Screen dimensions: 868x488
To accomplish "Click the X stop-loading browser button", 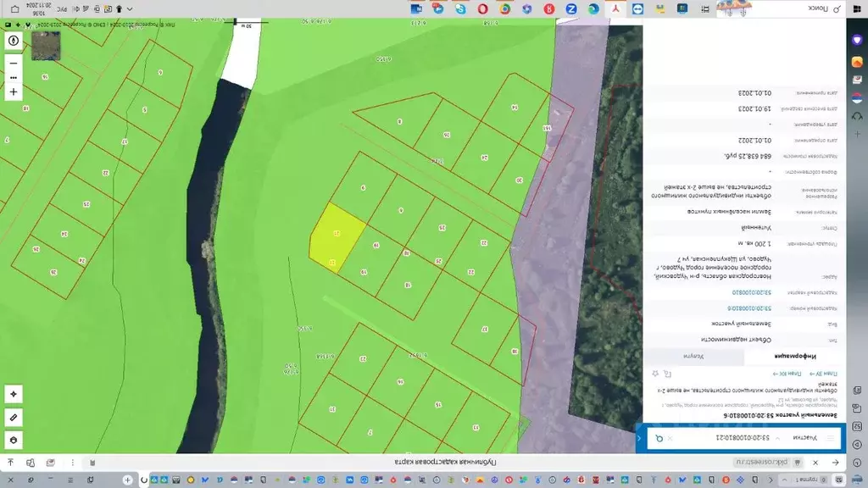I will (x=815, y=463).
